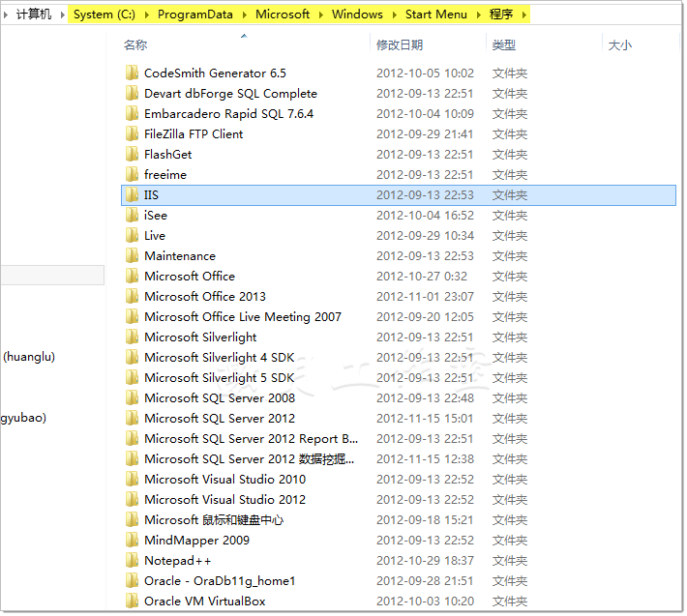The height and width of the screenshot is (616, 687).
Task: Click the Visual Studio 2012 folder icon
Action: coord(132,500)
